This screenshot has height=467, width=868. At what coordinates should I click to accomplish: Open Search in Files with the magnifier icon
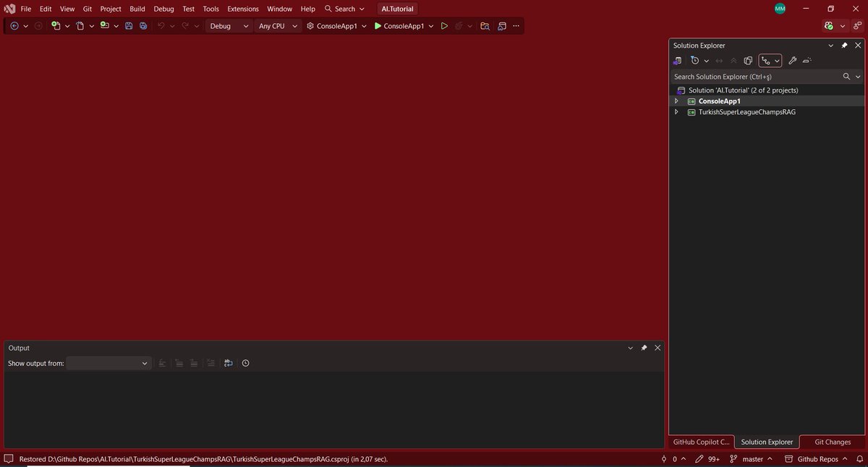pos(485,26)
